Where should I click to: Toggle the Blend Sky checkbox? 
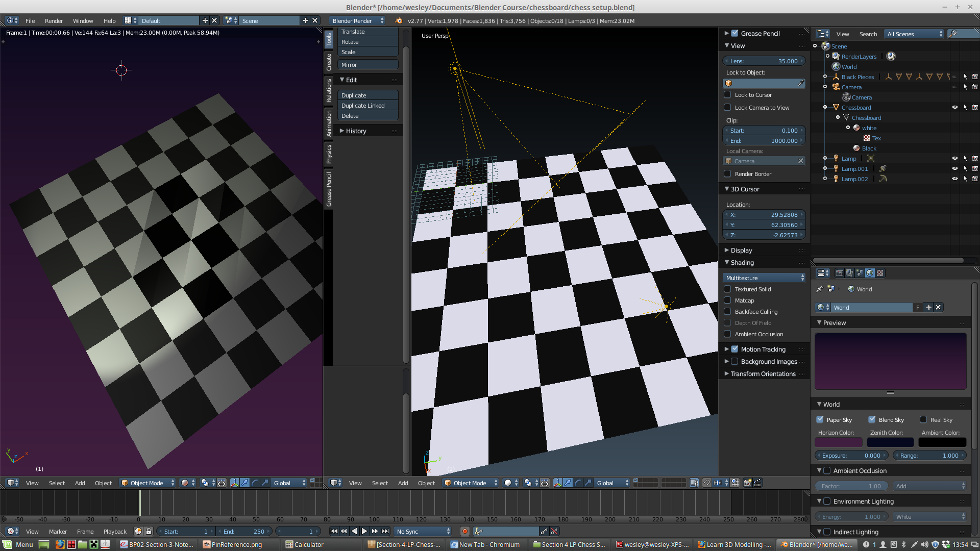tap(872, 420)
